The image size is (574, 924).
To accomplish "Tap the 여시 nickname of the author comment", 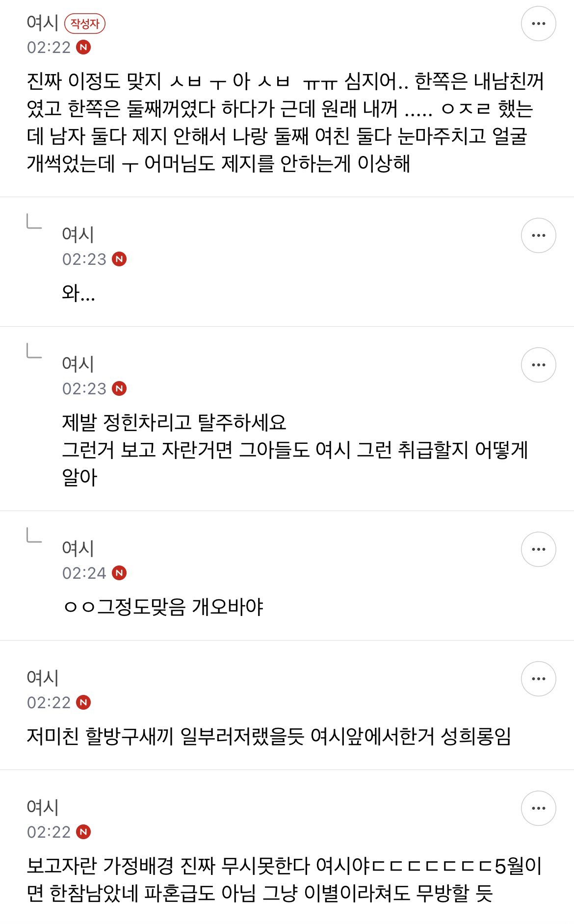I will pos(43,23).
